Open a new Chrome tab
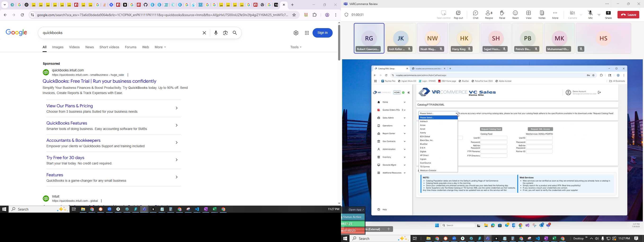Image resolution: width=644 pixels, height=242 pixels. click(292, 5)
